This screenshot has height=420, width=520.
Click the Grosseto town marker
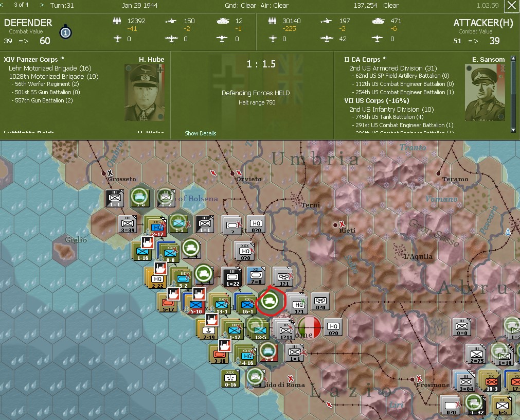103,173
